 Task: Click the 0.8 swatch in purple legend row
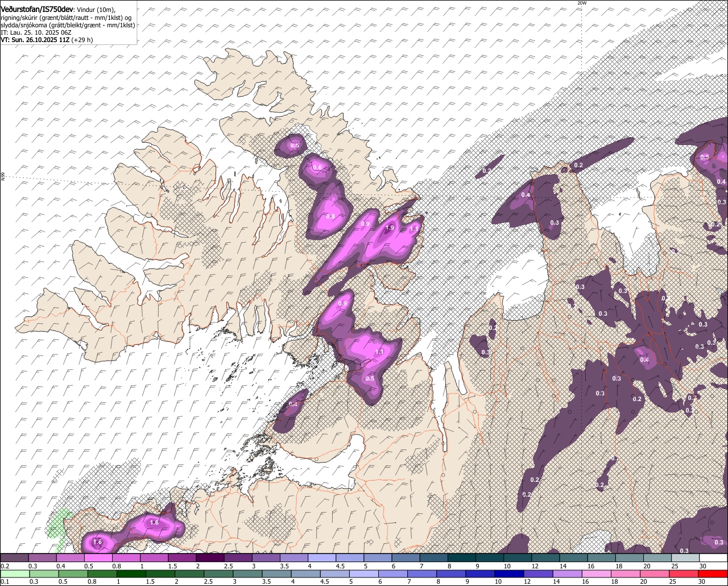[126, 558]
